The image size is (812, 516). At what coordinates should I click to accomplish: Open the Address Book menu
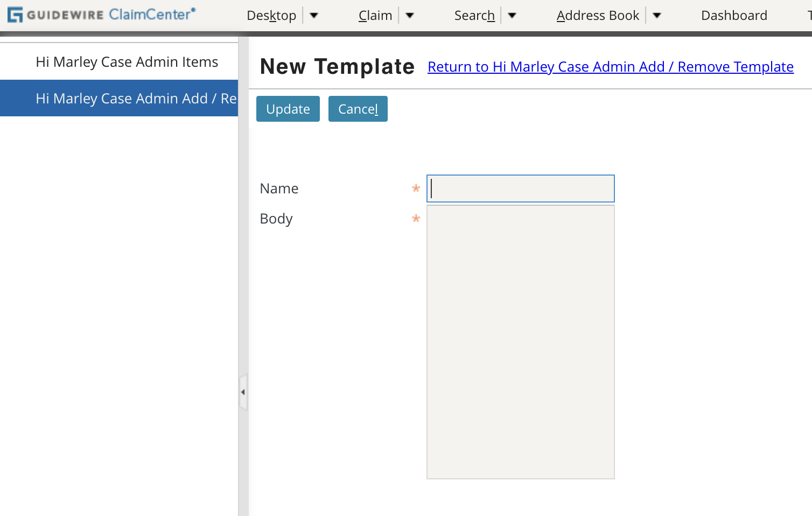pyautogui.click(x=598, y=16)
